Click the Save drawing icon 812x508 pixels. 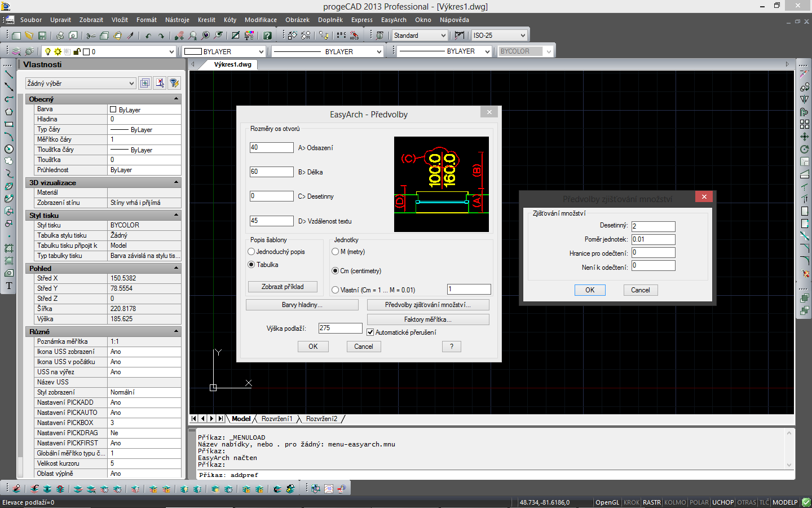point(42,36)
